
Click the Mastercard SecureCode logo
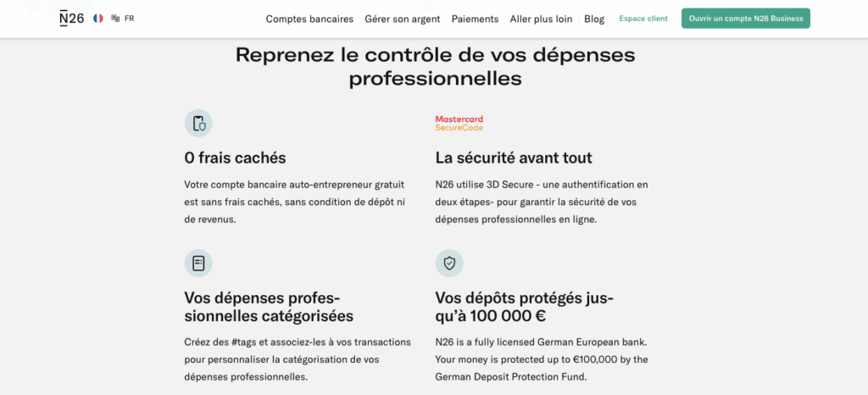click(459, 124)
